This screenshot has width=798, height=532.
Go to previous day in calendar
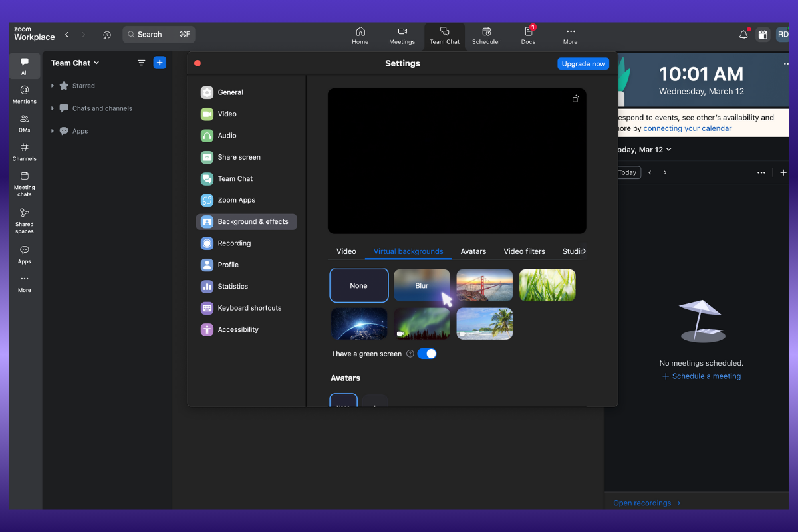click(x=650, y=172)
